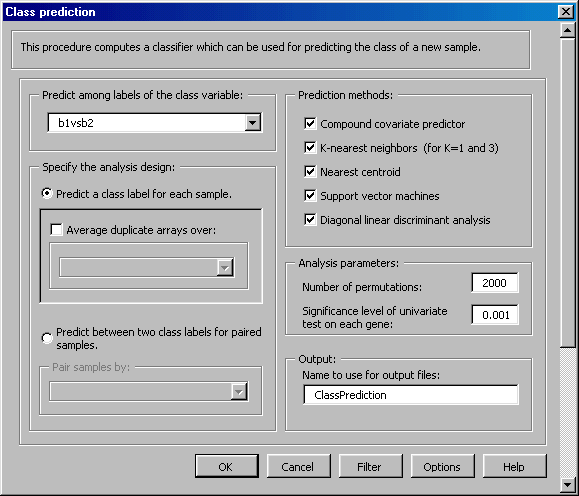Close the Class prediction dialog

[566, 12]
